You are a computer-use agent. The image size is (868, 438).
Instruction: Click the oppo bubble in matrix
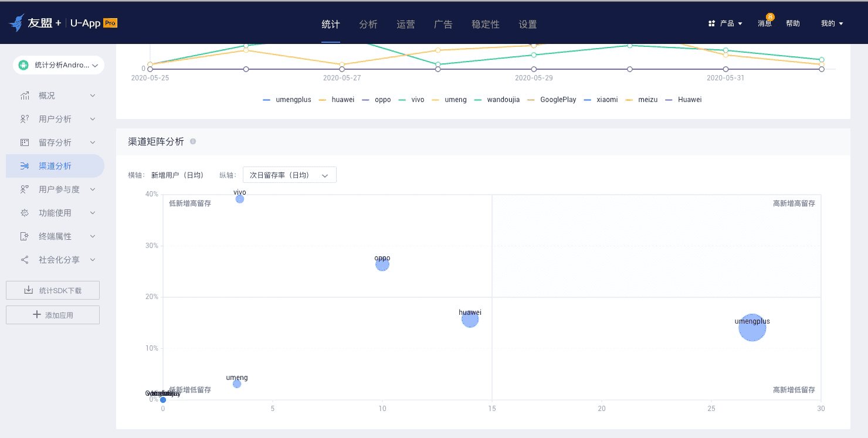(x=382, y=264)
